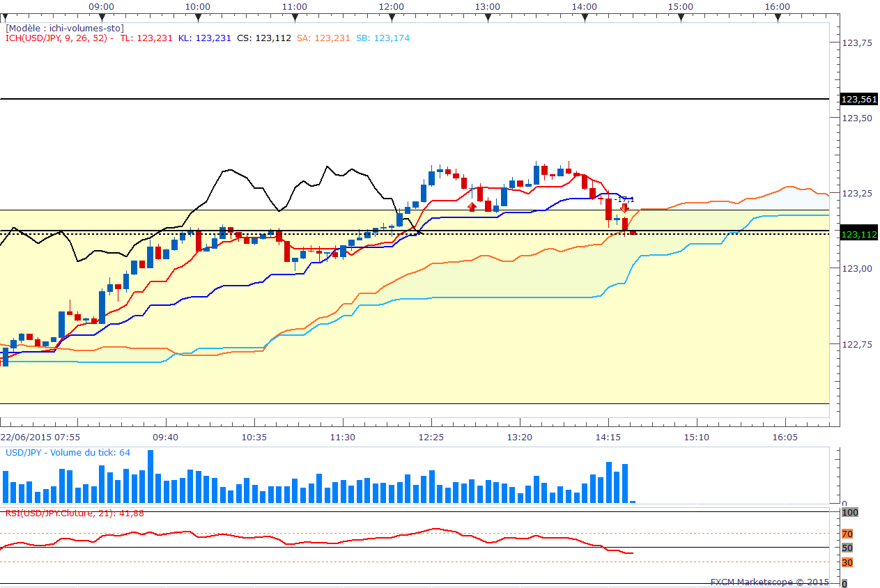Click the 22/06/2015 07:55 date label

click(x=40, y=437)
